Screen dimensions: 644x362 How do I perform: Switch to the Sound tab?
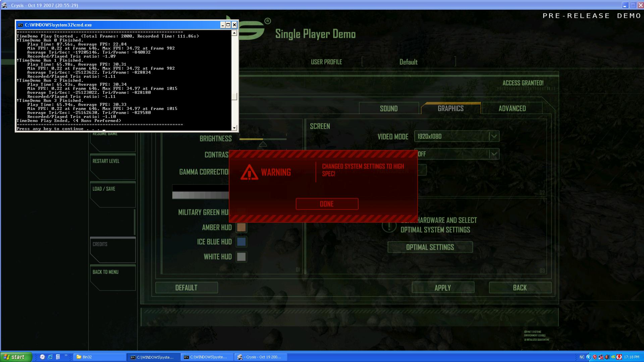(x=389, y=108)
